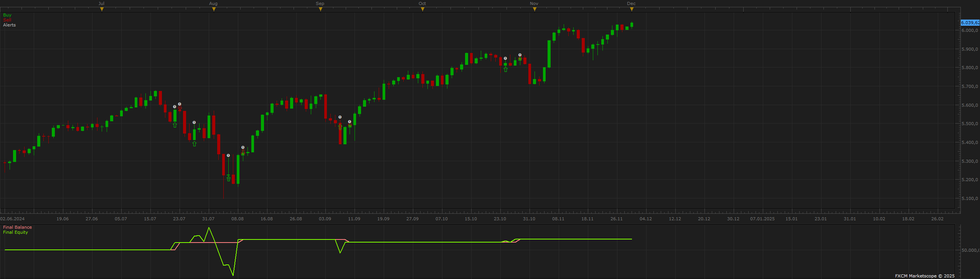Click the 5.100,0 price axis label
This screenshot has height=279, width=980.
pyautogui.click(x=970, y=198)
